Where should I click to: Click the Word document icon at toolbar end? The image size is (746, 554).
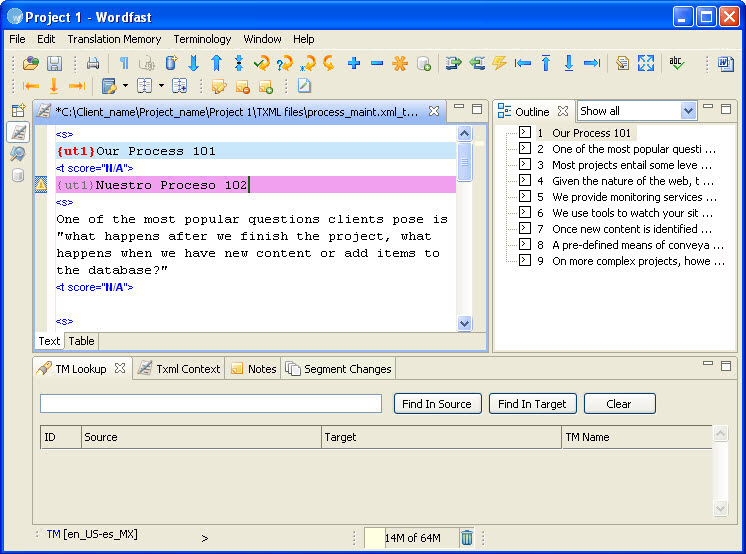click(x=726, y=63)
